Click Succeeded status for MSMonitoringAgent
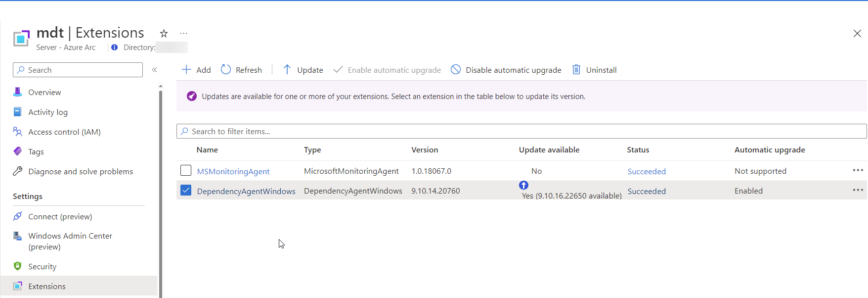Image resolution: width=868 pixels, height=298 pixels. click(x=647, y=171)
